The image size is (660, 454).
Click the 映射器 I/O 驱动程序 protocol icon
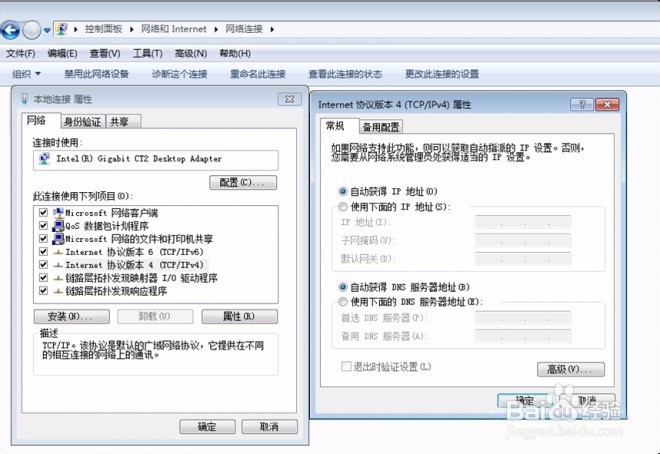[x=58, y=278]
